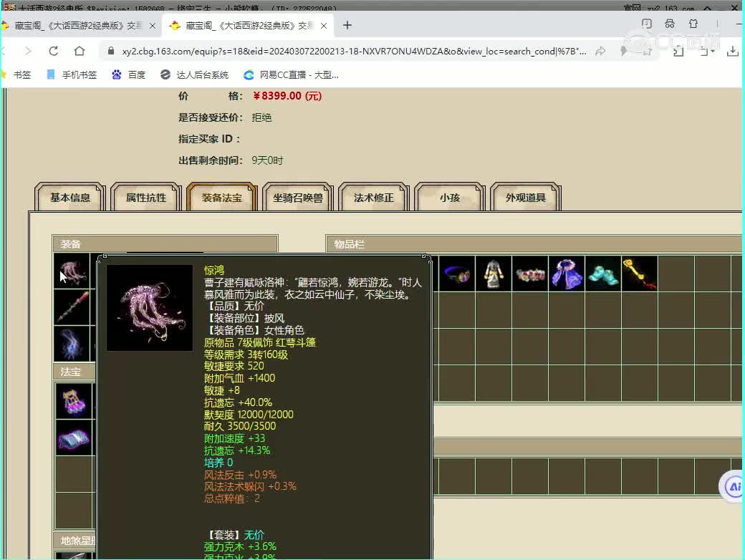Select the purple cape item in inventory
The height and width of the screenshot is (560, 745).
(567, 274)
